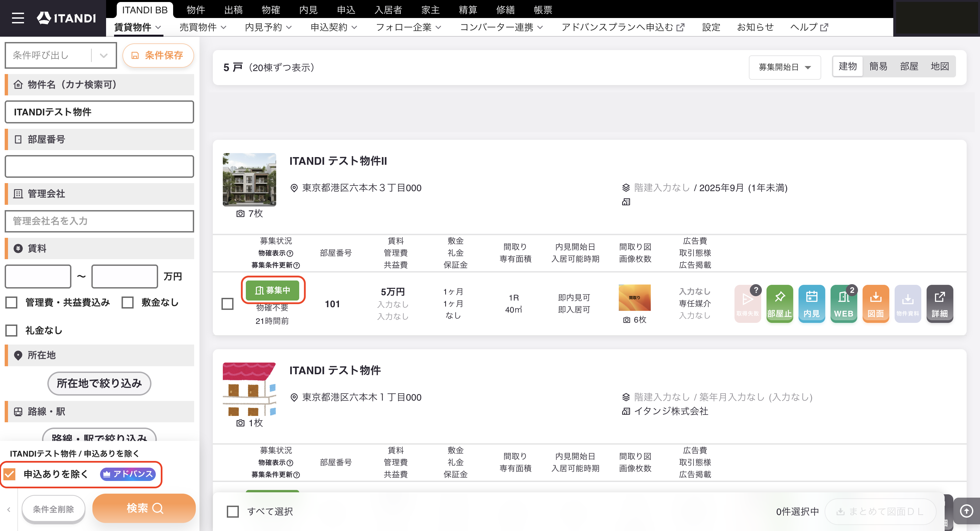
Task: Click the 管理会社名を入力 input field
Action: [x=99, y=221]
